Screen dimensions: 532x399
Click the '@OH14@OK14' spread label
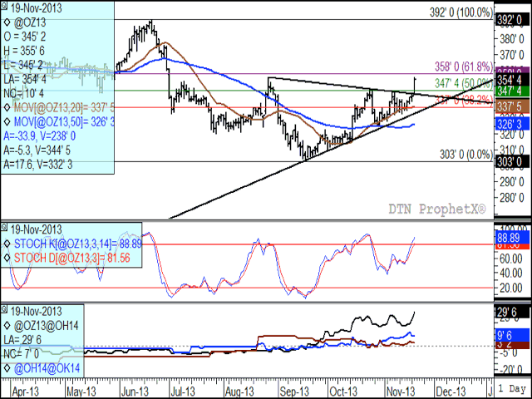tap(47, 368)
